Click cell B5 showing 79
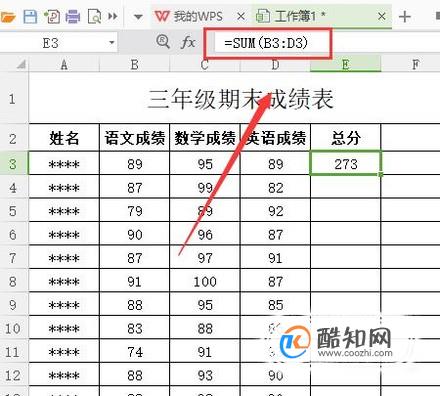 (x=135, y=211)
